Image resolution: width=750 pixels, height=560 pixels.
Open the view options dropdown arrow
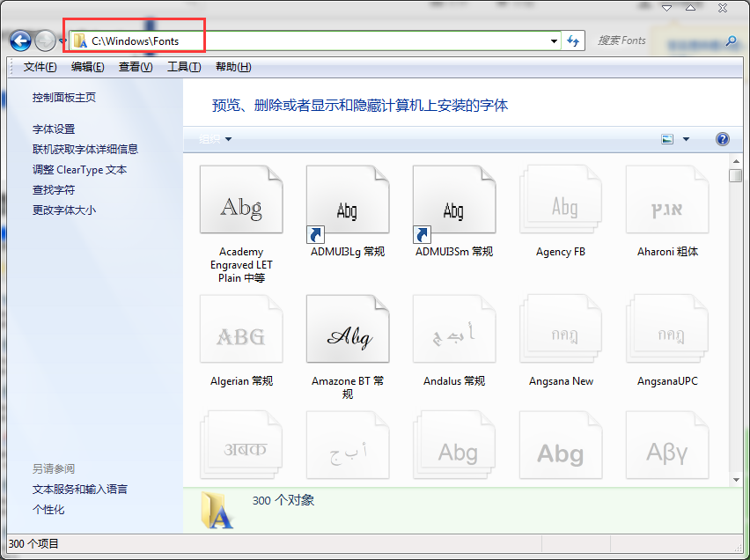[686, 139]
